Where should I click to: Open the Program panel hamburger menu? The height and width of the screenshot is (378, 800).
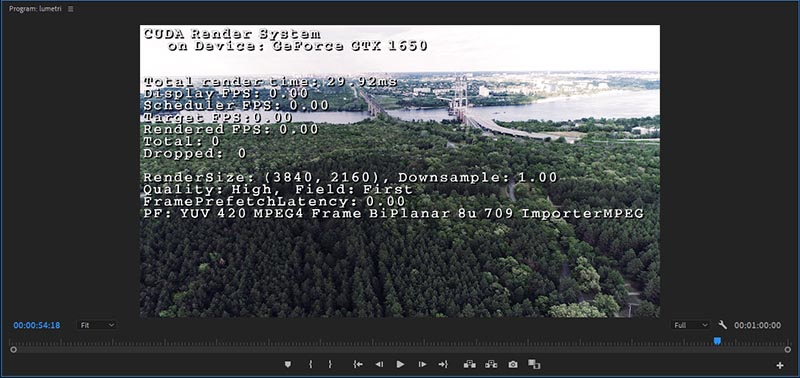tap(70, 9)
